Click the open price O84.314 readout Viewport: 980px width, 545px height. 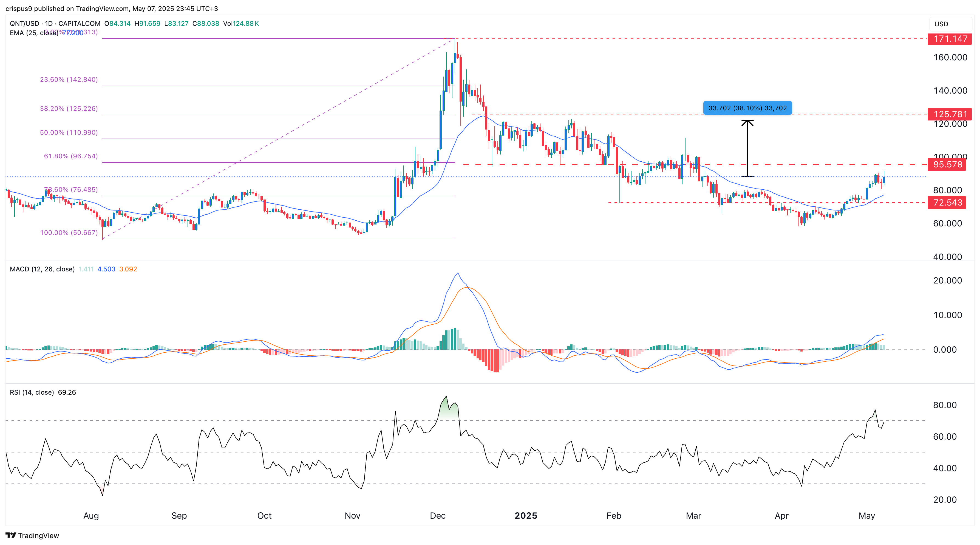tap(118, 23)
